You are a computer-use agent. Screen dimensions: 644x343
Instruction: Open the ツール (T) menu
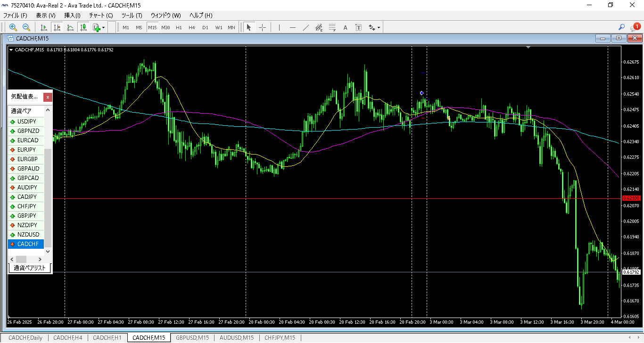pyautogui.click(x=132, y=15)
